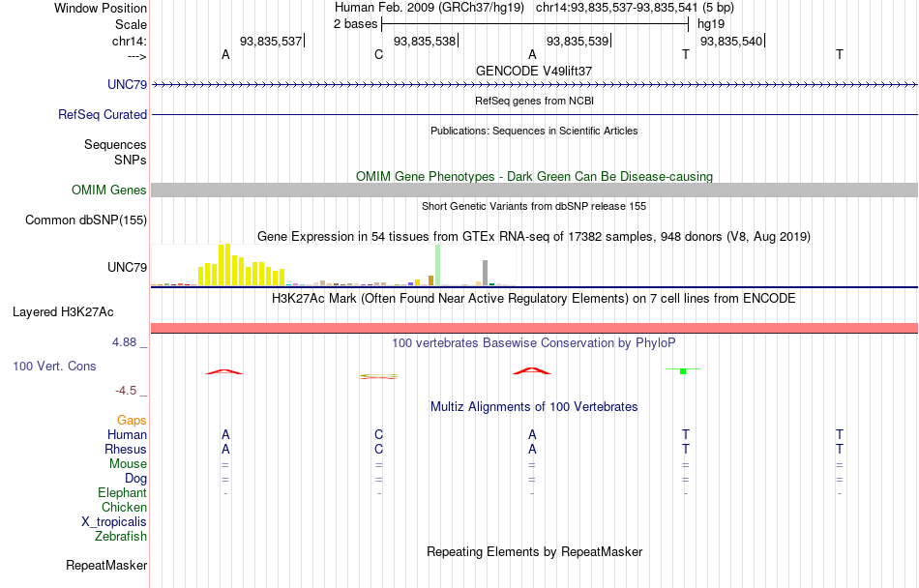Click the yellow GTEx brain expression bars
Image resolution: width=919 pixels, height=588 pixels.
point(242,265)
